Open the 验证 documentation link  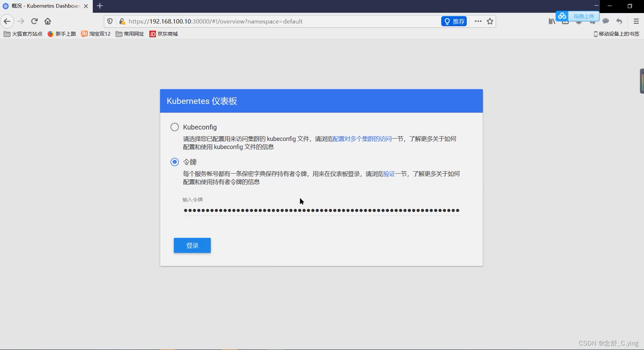389,174
